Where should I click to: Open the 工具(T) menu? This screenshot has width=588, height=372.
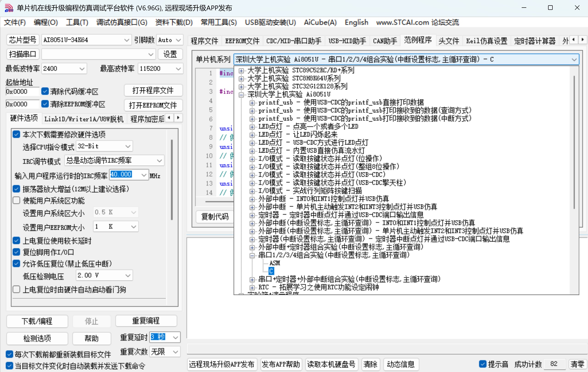coord(77,22)
